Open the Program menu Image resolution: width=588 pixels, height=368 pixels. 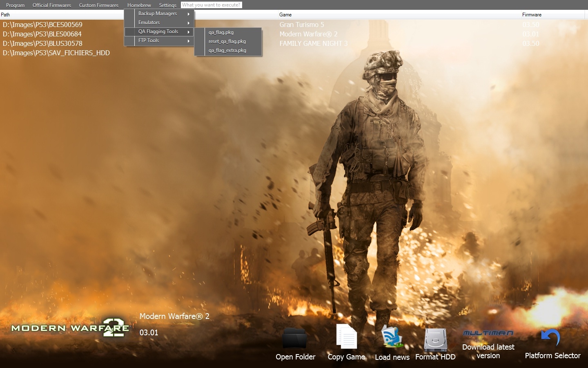(15, 5)
